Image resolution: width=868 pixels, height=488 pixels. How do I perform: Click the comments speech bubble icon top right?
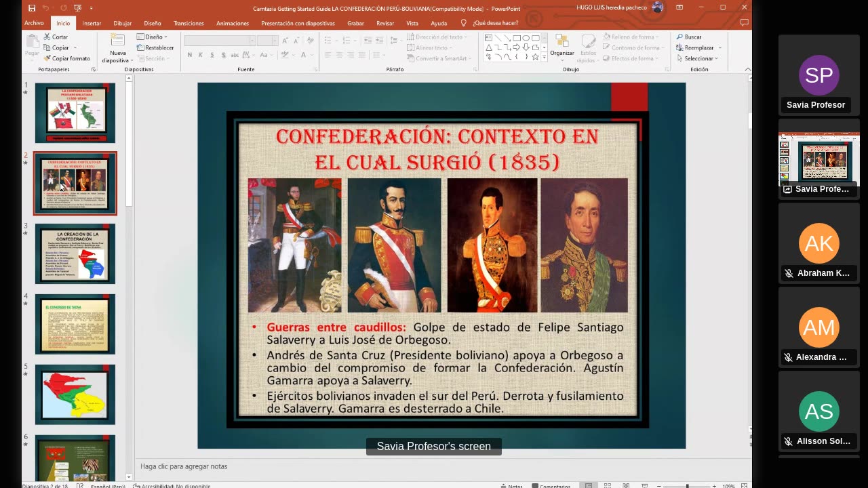click(744, 22)
